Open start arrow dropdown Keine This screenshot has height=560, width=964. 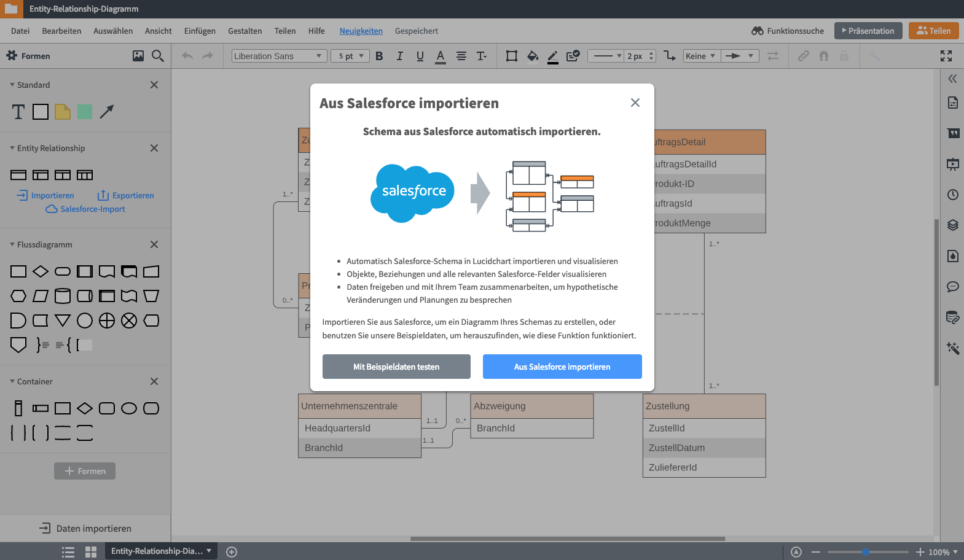coord(701,56)
